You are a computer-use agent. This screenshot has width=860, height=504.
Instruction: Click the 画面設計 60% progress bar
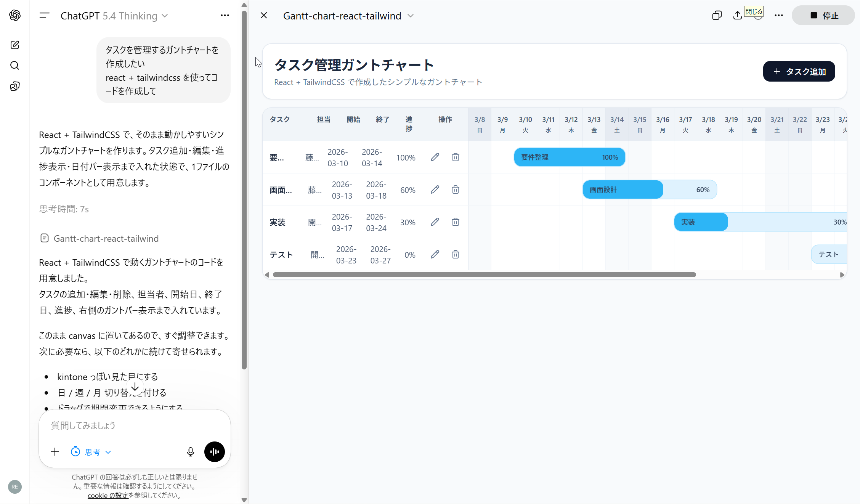pos(650,190)
